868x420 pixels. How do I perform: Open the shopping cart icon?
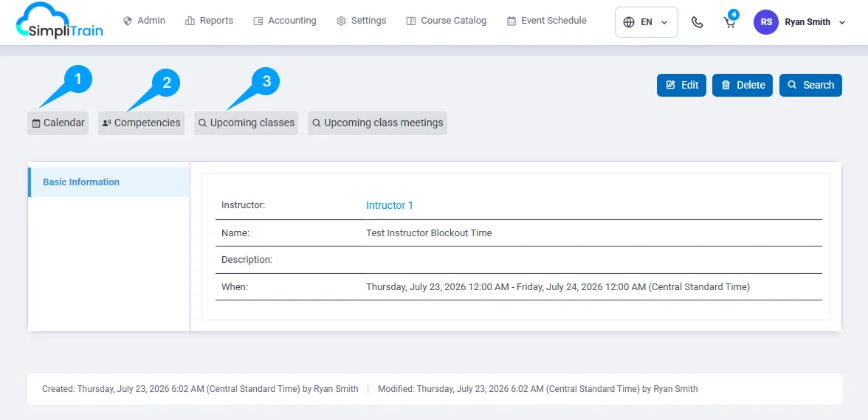point(729,22)
